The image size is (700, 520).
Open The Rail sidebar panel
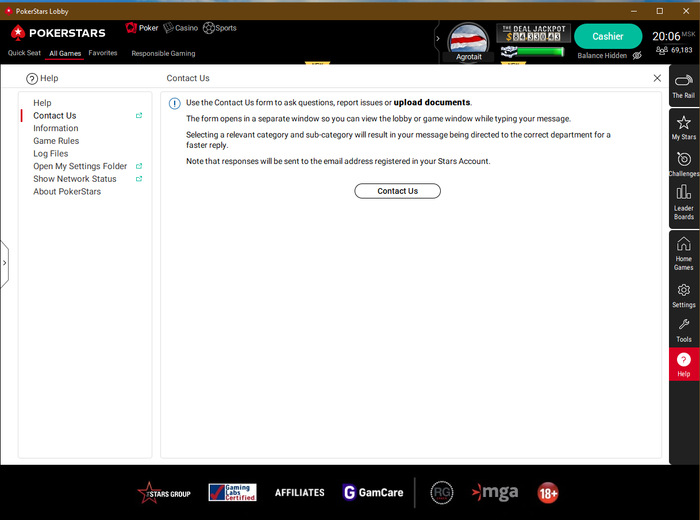click(683, 86)
